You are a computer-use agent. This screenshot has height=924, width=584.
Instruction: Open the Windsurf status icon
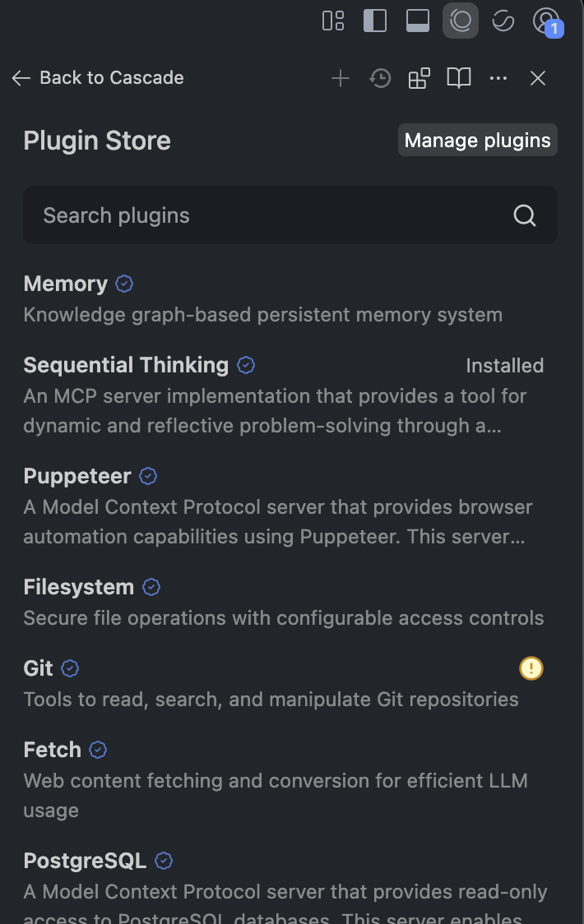[x=503, y=21]
